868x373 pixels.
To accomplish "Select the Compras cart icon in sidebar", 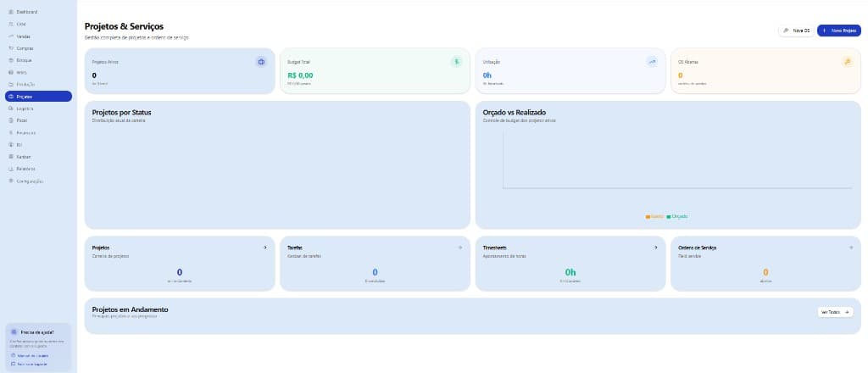I will coord(11,48).
